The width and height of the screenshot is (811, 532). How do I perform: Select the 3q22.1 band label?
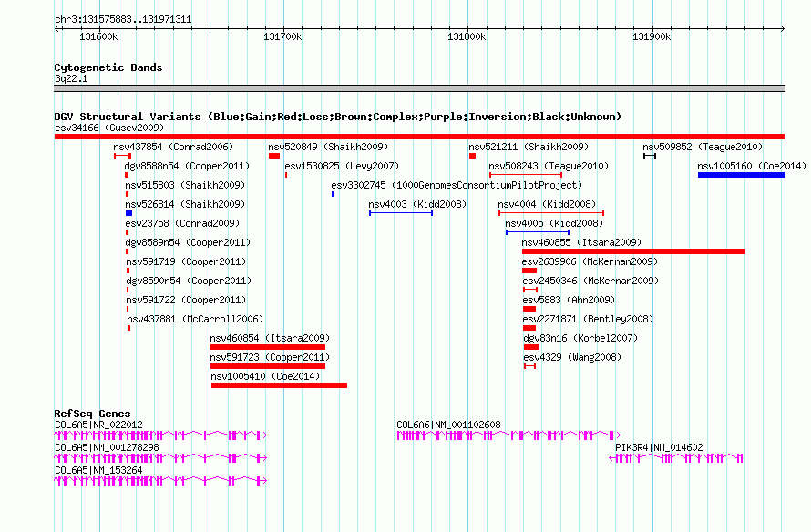pyautogui.click(x=71, y=78)
